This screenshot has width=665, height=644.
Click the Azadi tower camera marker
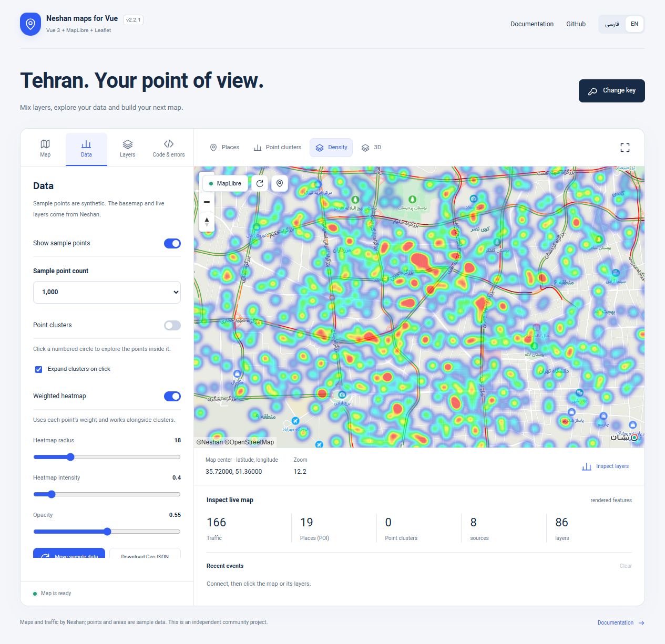click(x=342, y=394)
